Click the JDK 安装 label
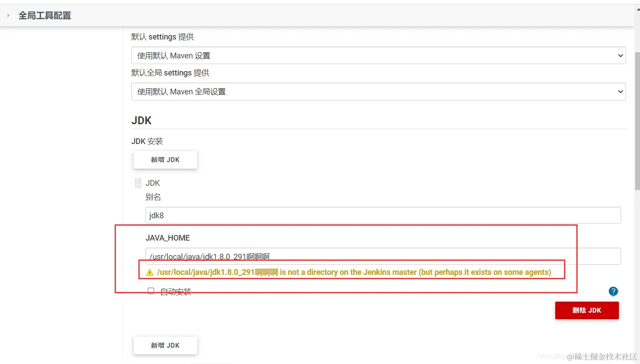The width and height of the screenshot is (640, 364). tap(147, 141)
